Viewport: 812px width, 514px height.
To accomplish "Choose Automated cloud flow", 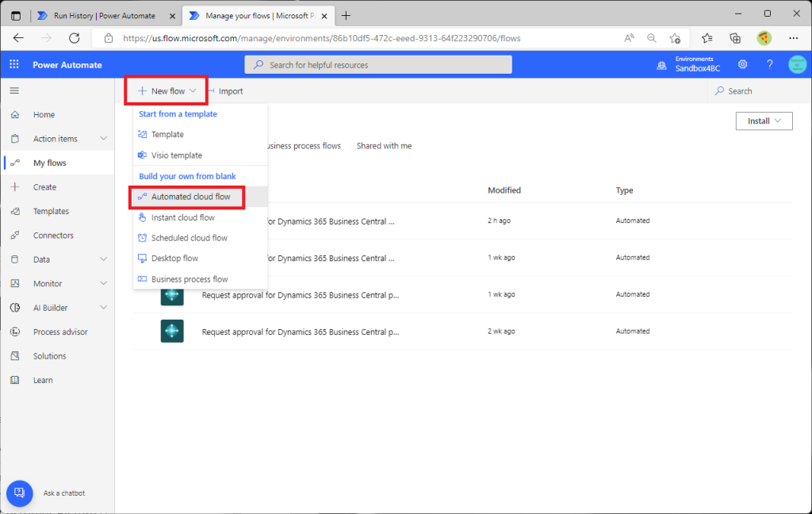I will coord(201,197).
